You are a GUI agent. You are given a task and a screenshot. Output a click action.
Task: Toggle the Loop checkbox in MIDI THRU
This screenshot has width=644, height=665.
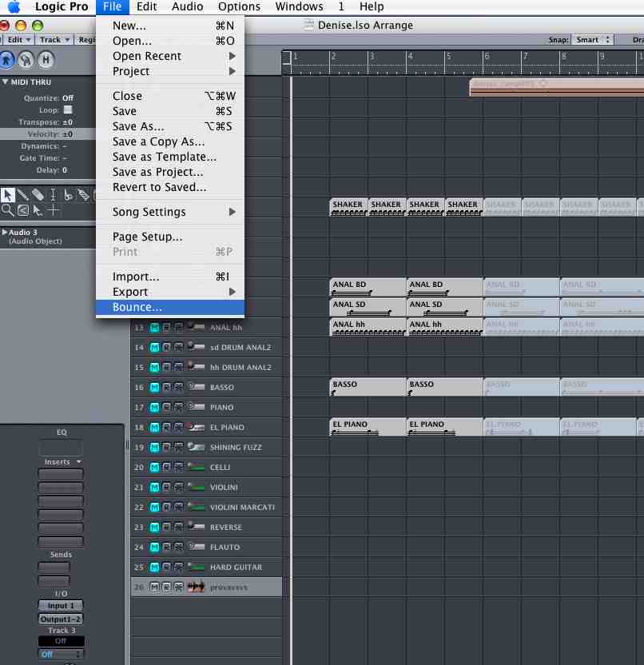point(68,110)
